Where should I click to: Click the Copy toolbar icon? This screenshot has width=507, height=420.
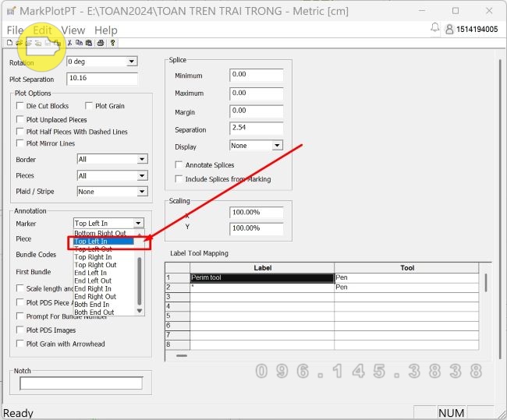tap(79, 43)
